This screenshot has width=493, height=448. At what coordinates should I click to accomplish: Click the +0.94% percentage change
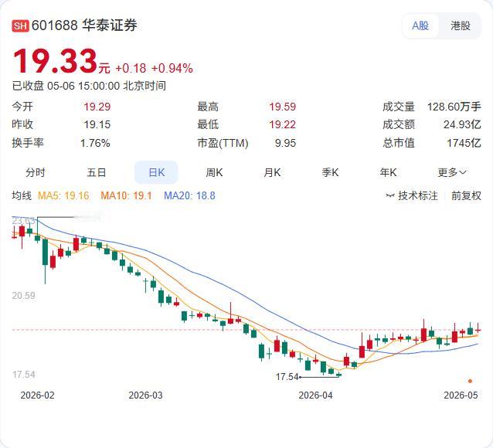(172, 68)
